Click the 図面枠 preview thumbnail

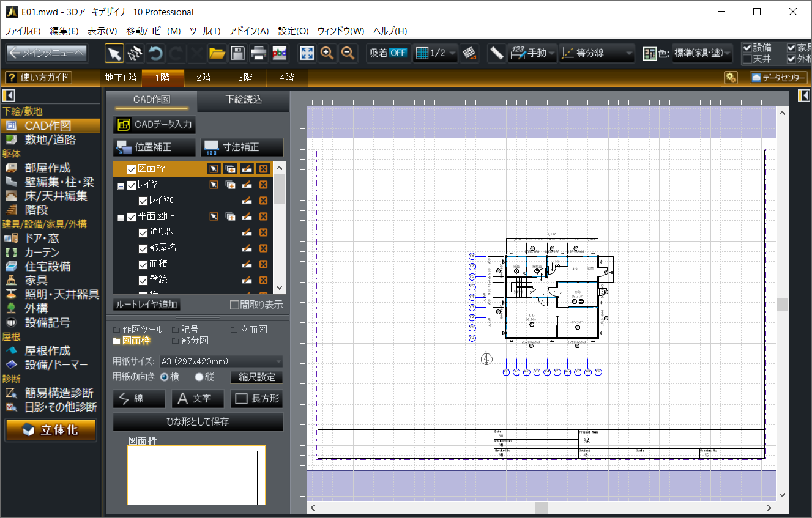[196, 476]
